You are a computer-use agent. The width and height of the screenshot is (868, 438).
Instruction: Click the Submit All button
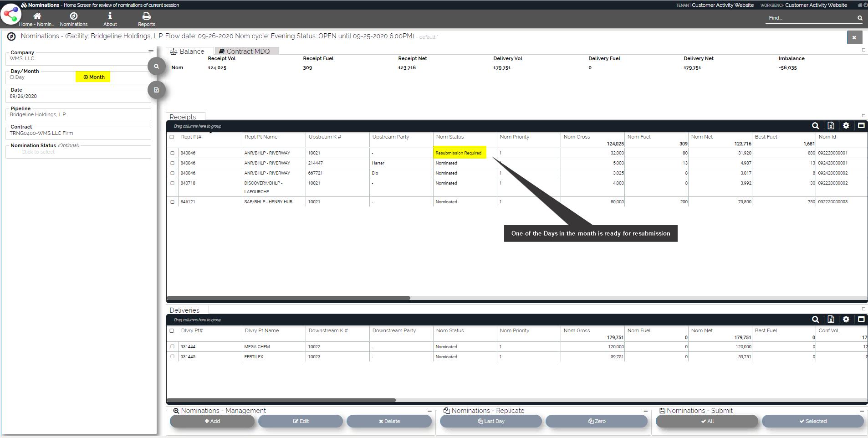707,422
